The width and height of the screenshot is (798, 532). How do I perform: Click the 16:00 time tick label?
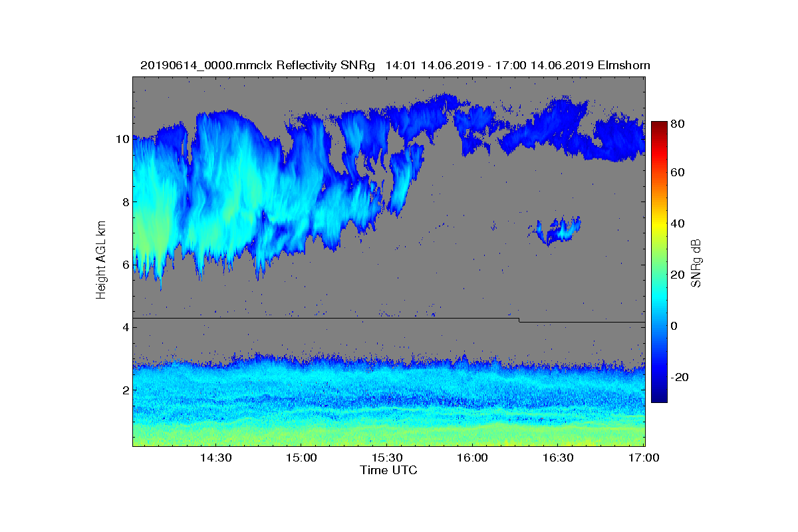tap(473, 458)
